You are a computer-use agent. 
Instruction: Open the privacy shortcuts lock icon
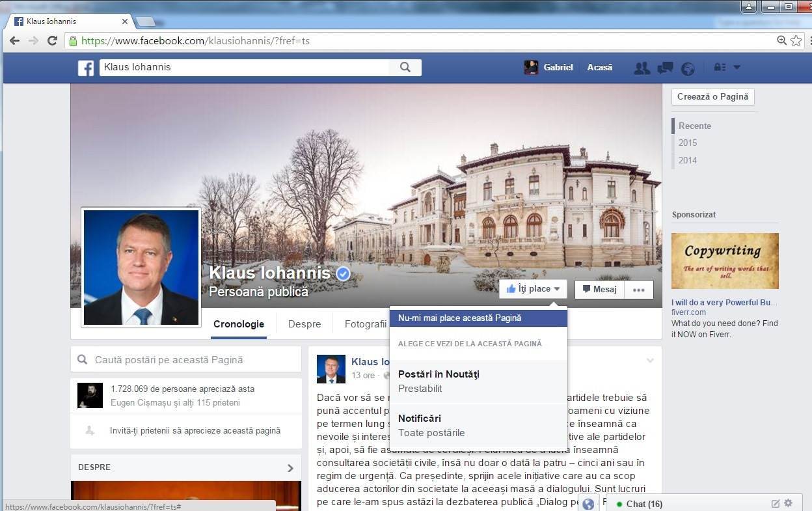720,67
